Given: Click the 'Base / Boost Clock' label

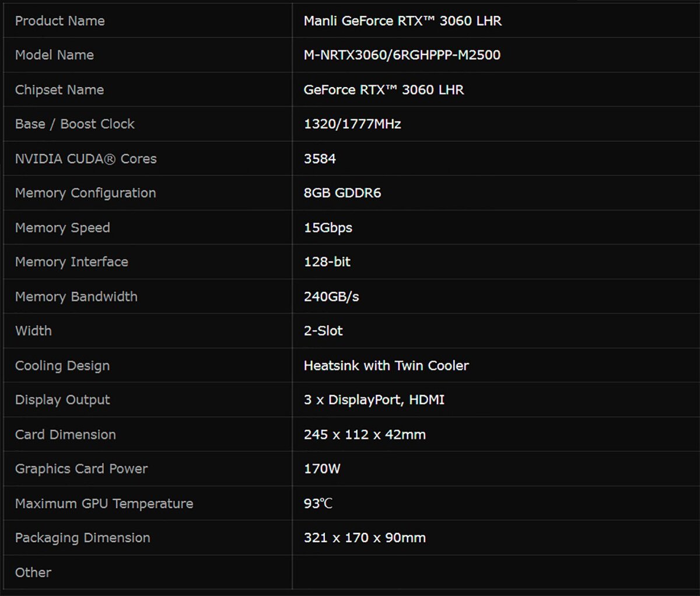Looking at the screenshot, I should point(75,124).
